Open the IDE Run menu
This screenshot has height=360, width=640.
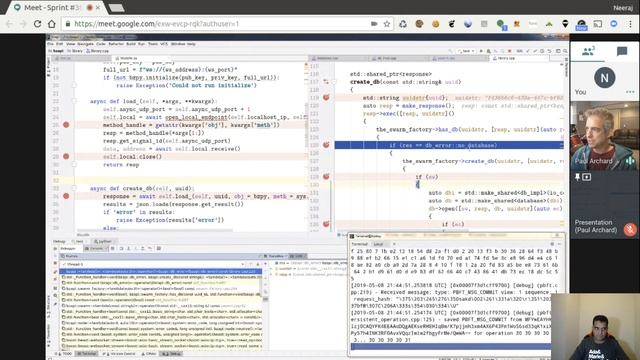[x=141, y=44]
